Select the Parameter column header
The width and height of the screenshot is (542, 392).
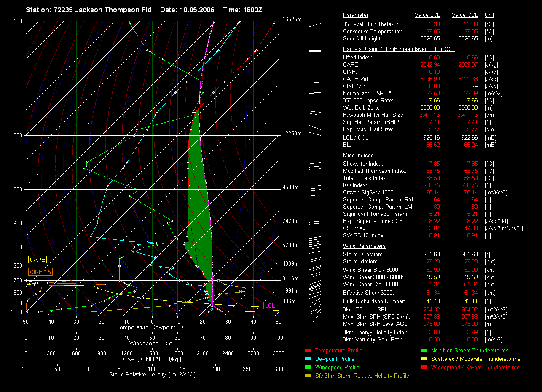tap(355, 15)
